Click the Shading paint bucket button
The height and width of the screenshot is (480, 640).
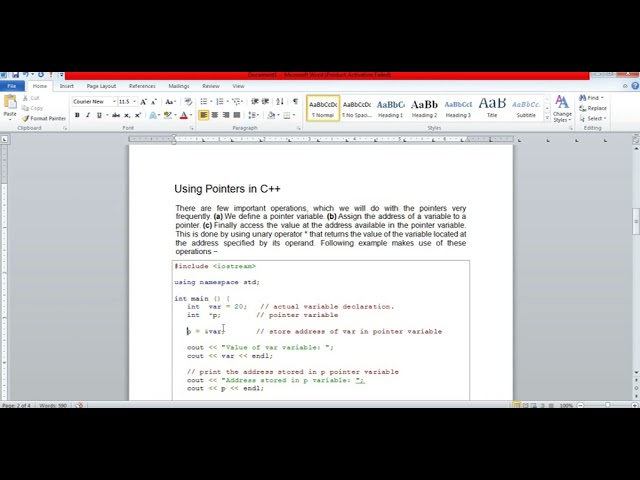pyautogui.click(x=271, y=116)
